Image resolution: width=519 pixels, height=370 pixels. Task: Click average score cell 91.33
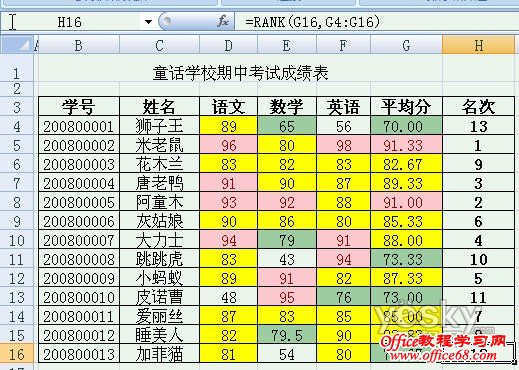point(406,145)
